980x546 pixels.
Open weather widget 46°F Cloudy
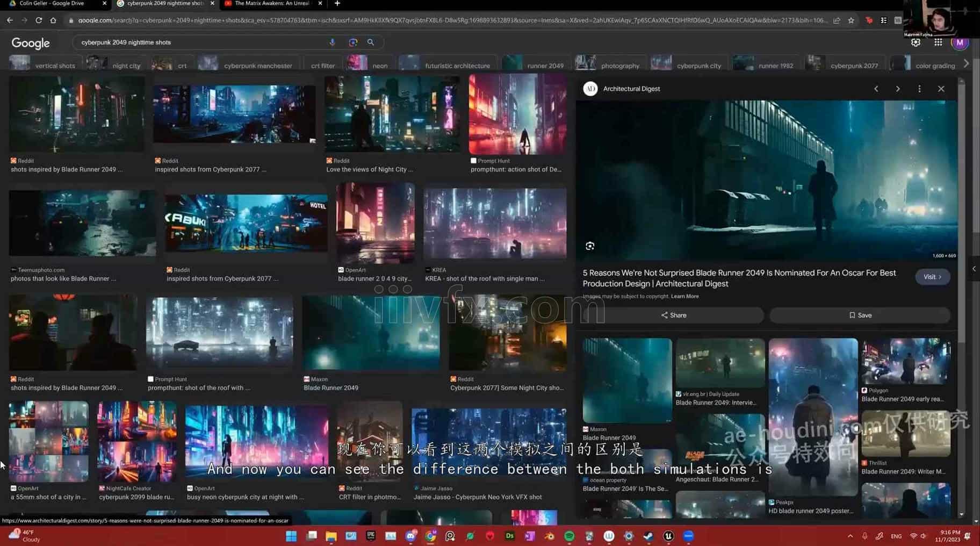[x=24, y=536]
